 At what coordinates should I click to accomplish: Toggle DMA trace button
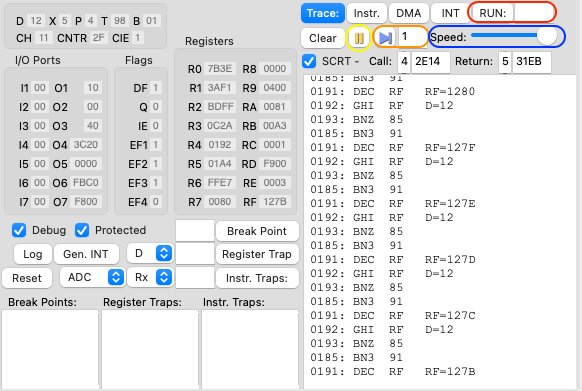tap(408, 13)
